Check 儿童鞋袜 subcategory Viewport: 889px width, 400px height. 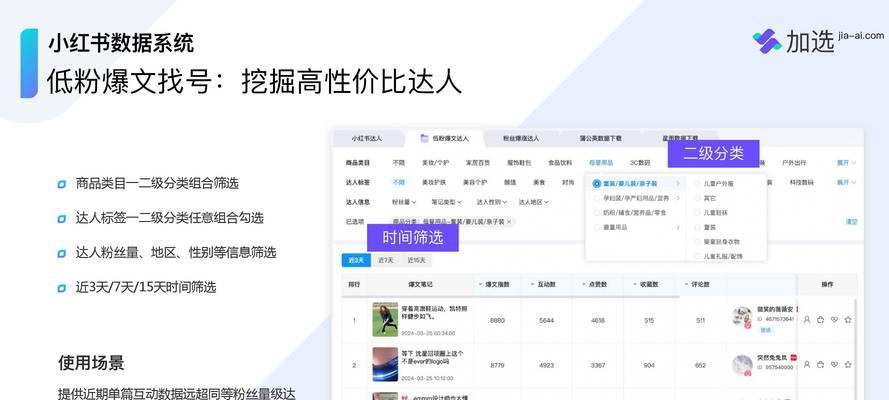698,212
